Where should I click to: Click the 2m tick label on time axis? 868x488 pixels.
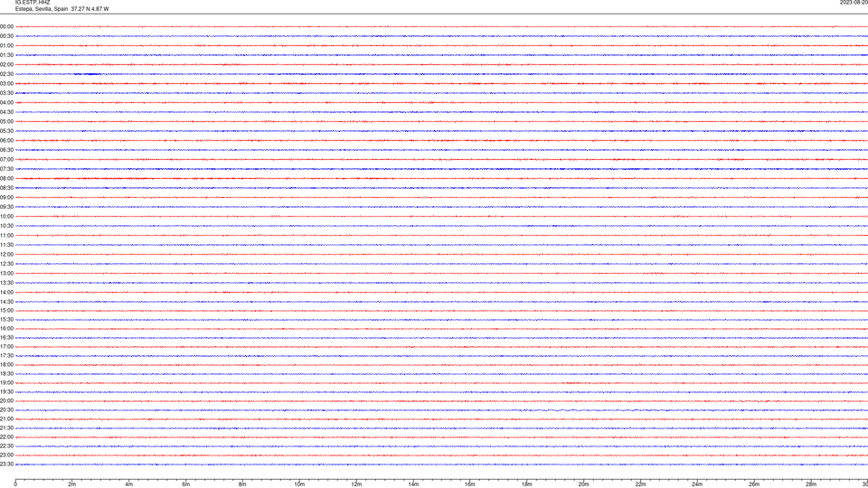pyautogui.click(x=72, y=484)
